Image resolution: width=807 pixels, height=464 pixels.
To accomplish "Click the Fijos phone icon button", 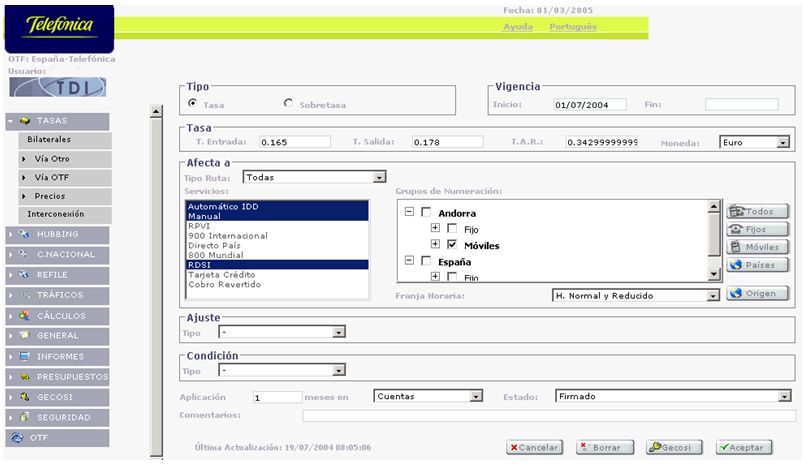I will pyautogui.click(x=757, y=229).
